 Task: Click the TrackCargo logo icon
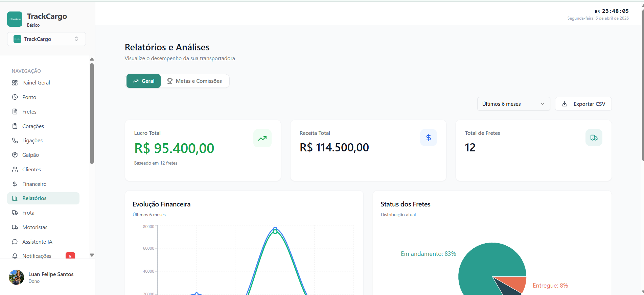pos(15,19)
